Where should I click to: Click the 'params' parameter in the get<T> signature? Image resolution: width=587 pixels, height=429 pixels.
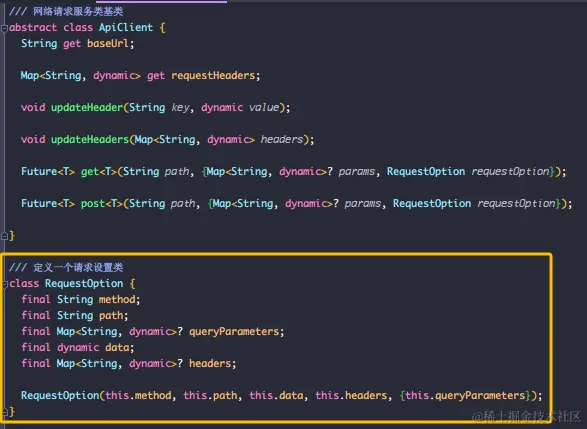pos(357,172)
